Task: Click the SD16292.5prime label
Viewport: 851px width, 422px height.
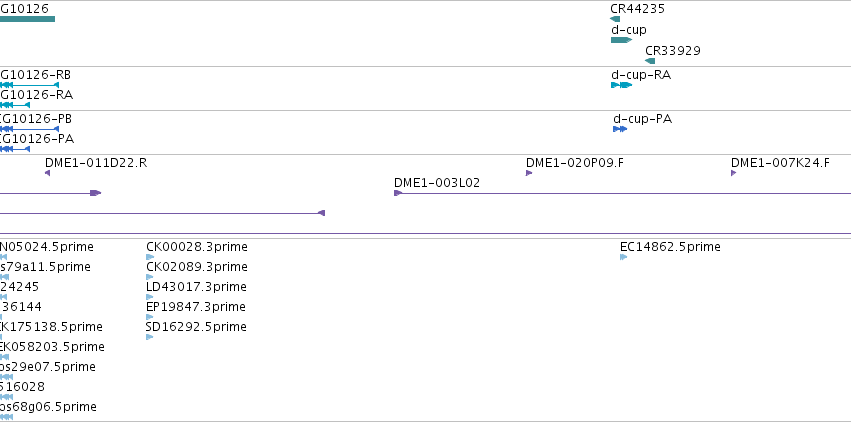Action: 196,327
